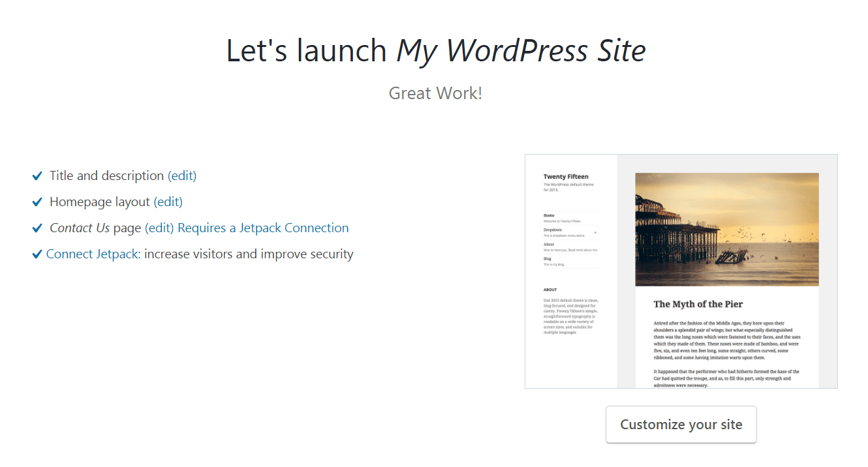Click the dropdown arrow in preview sidebar menu

595,232
